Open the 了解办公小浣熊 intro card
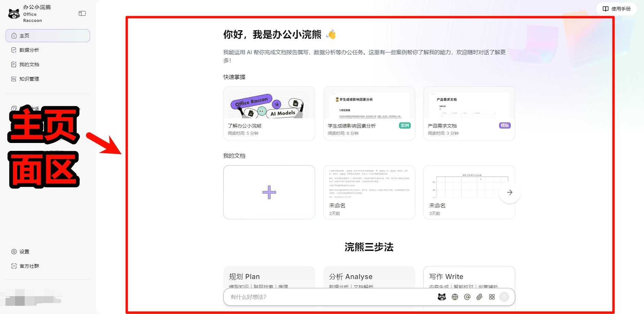Screen dimensions: 644x314 click(x=269, y=113)
